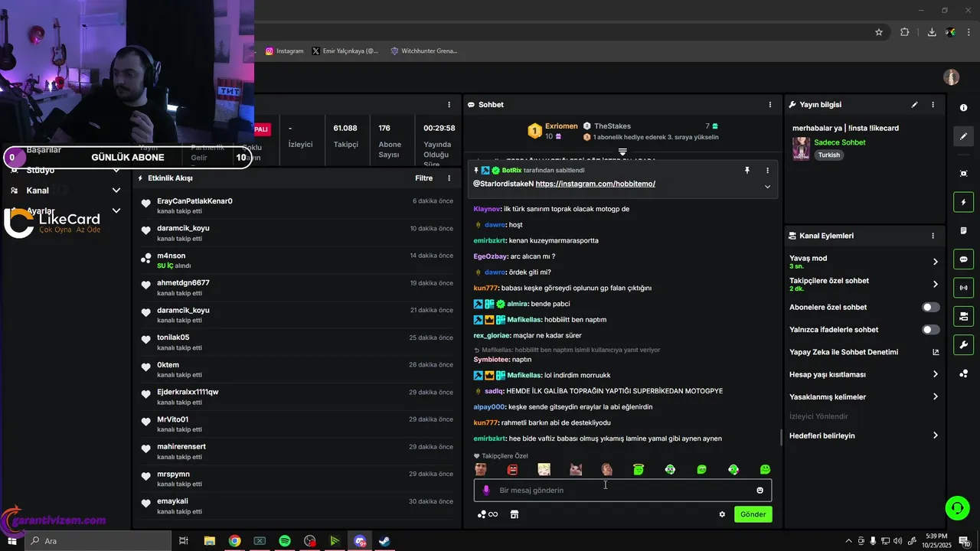Screen dimensions: 980x551
Task: Open Takipçilere özel sohbet settings chevron
Action: pyautogui.click(x=935, y=284)
